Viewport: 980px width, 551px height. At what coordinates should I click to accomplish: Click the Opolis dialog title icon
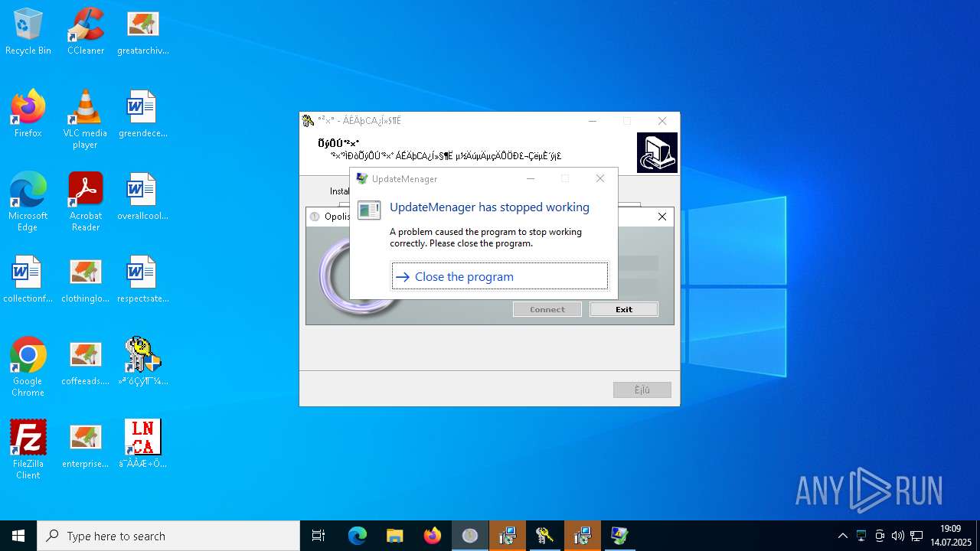pyautogui.click(x=314, y=217)
